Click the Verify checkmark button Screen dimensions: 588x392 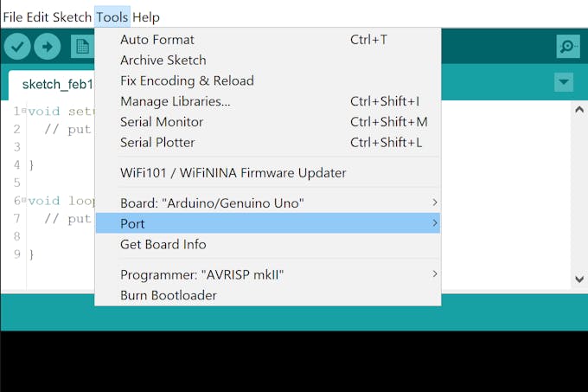17,46
